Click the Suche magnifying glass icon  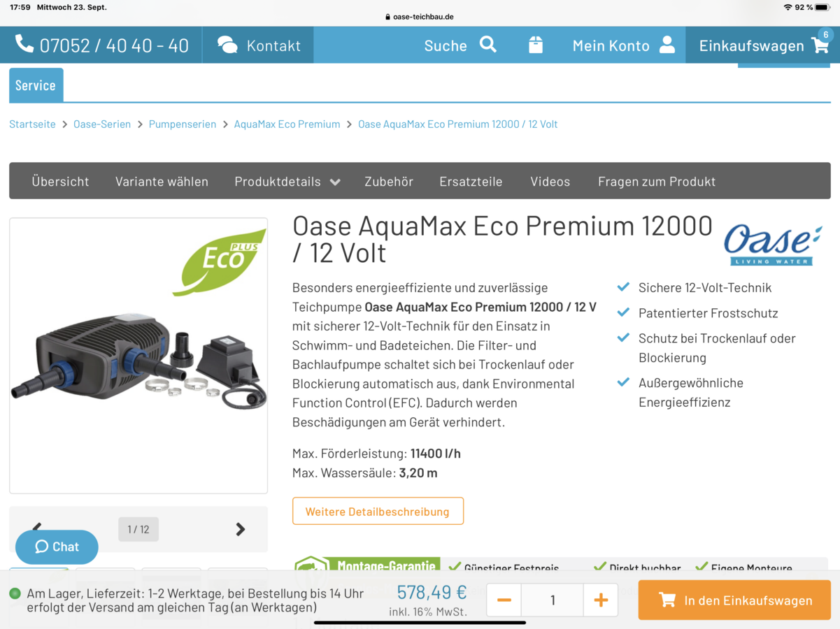coord(488,45)
